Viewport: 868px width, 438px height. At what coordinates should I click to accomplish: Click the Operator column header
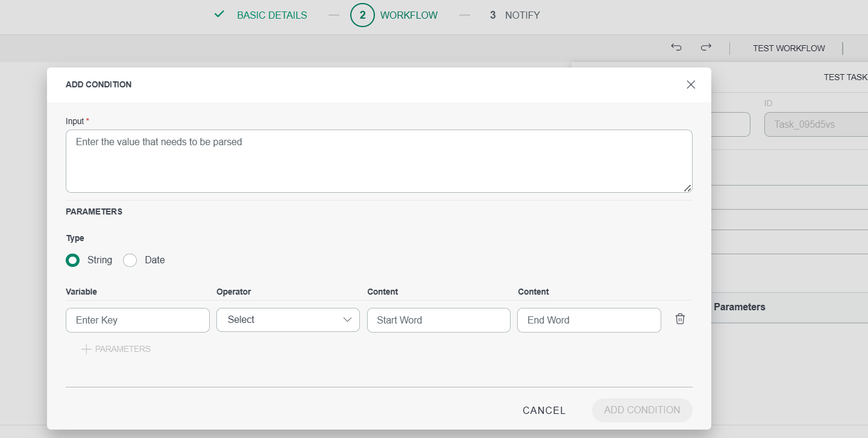[234, 292]
